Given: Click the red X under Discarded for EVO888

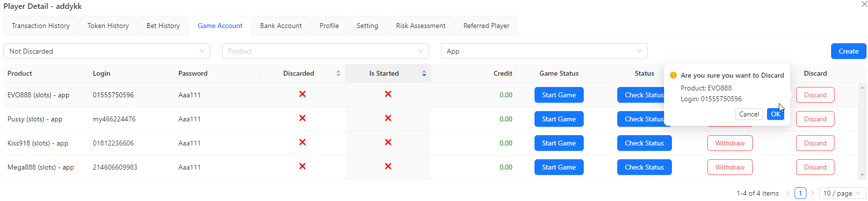Looking at the screenshot, I should 302,94.
